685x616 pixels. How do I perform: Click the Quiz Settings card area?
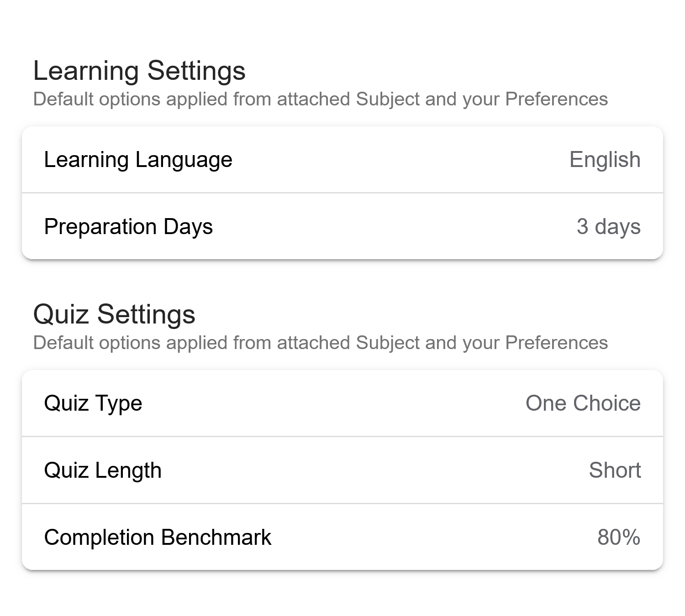click(x=342, y=470)
